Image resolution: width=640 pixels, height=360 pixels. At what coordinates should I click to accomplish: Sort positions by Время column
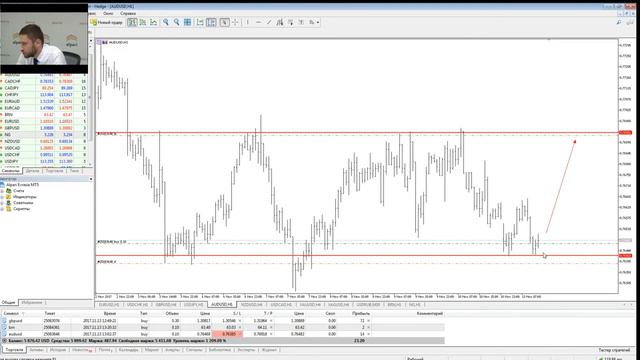(x=109, y=313)
